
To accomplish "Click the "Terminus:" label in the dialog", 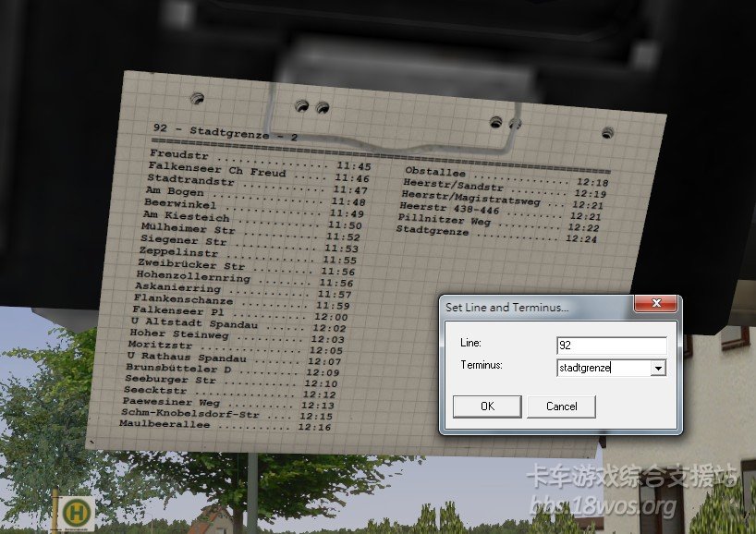I will [482, 365].
